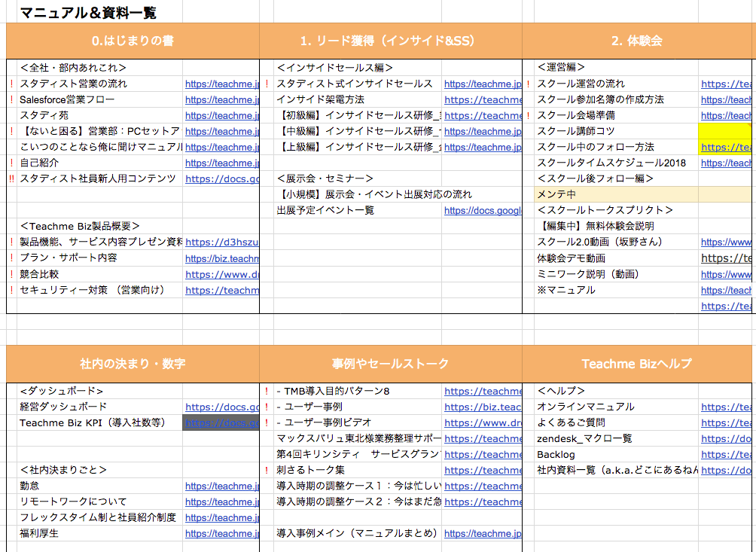The width and height of the screenshot is (756, 552).
Task: Open the 経営ダッシュボード link
Action: coord(222,407)
